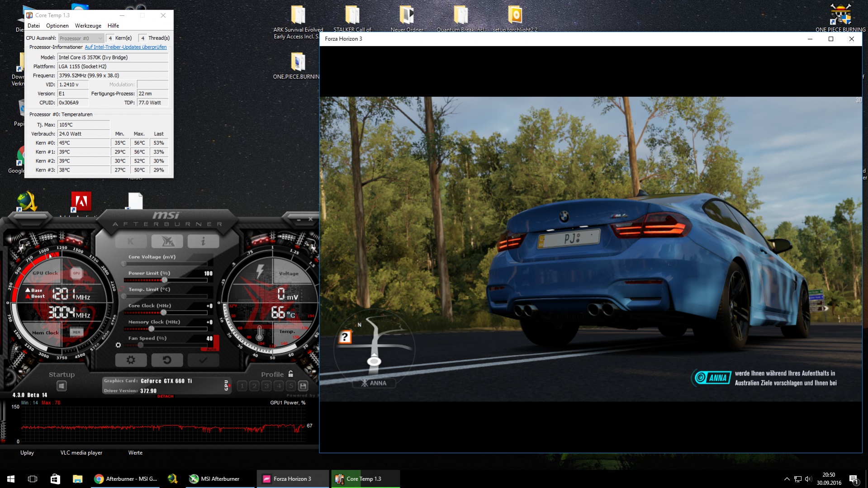Open the Werte desktop shortcut
The height and width of the screenshot is (488, 868).
135,453
